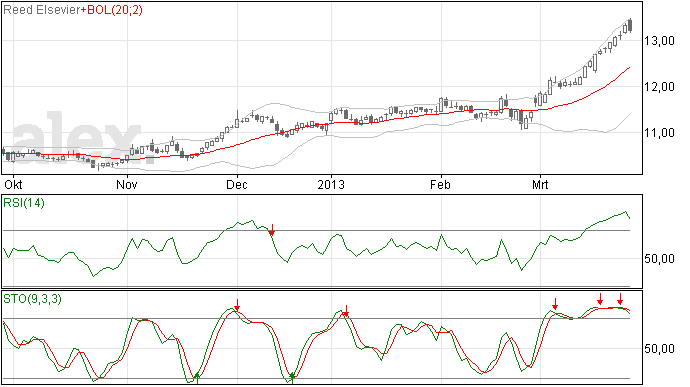Click the 12,00 price axis value
This screenshot has height=387, width=690.
tap(659, 87)
